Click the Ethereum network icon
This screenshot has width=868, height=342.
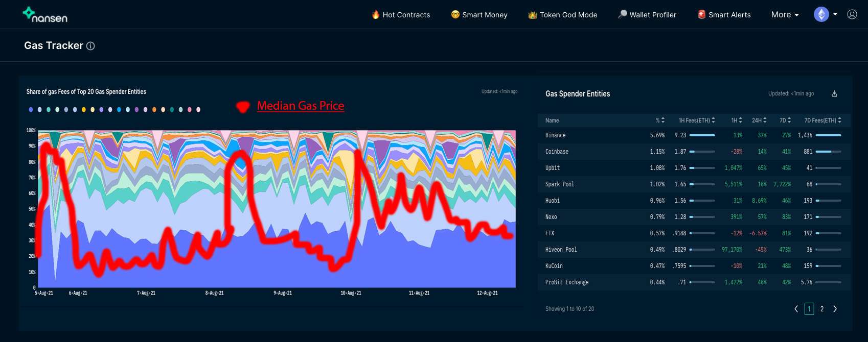point(821,14)
